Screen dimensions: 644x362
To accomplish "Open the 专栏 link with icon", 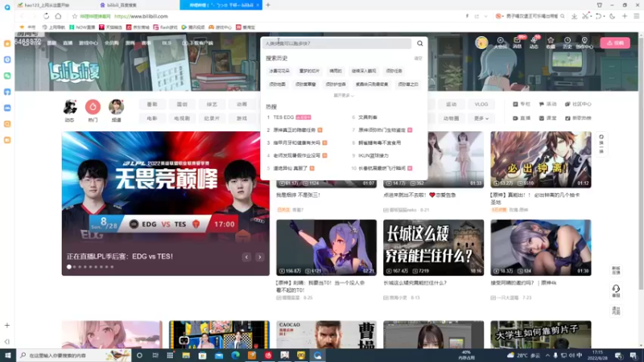I will (522, 105).
